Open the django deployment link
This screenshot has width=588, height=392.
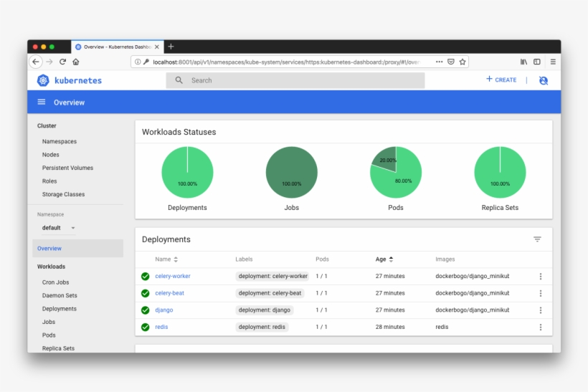(x=164, y=310)
